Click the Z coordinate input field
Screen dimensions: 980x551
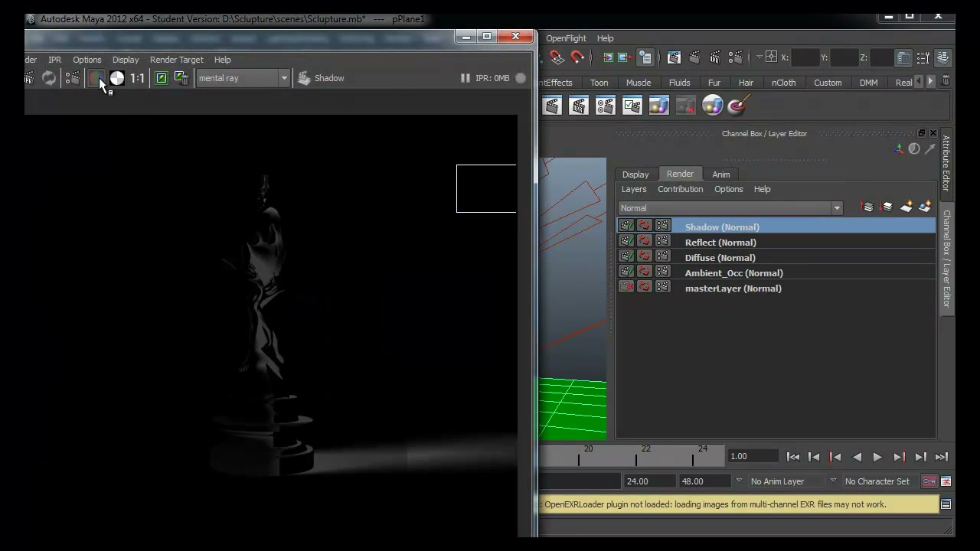882,57
